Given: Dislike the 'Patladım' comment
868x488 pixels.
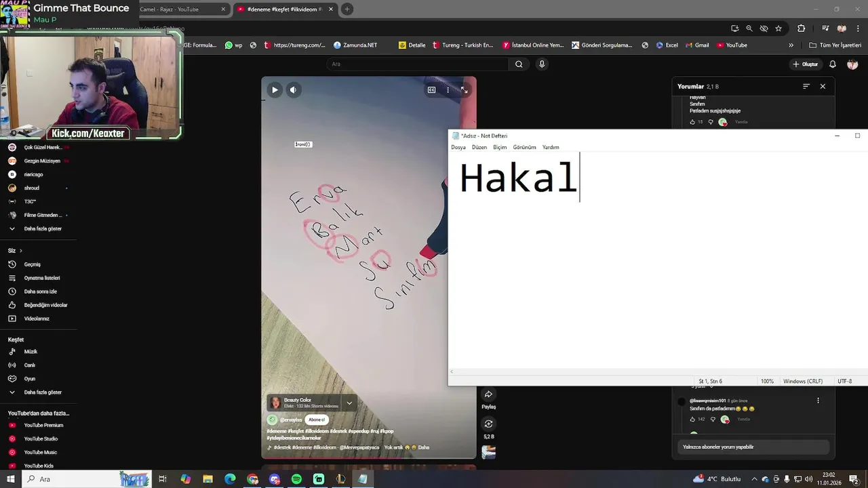Looking at the screenshot, I should (x=711, y=122).
